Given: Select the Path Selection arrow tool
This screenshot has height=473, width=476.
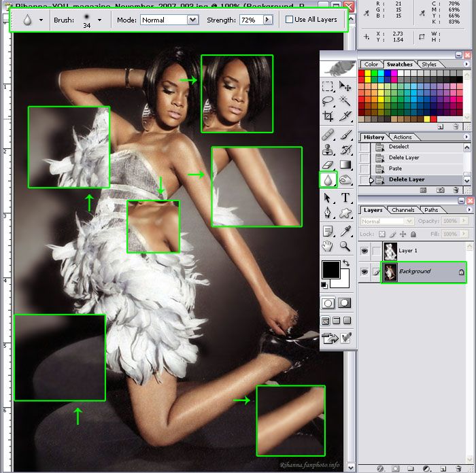Looking at the screenshot, I should (x=328, y=198).
